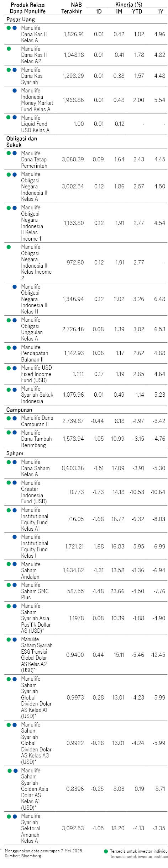168x868 pixels.
Task: Click the green dot beside Manulife Saham SMC Plus
Action: coord(9,585)
